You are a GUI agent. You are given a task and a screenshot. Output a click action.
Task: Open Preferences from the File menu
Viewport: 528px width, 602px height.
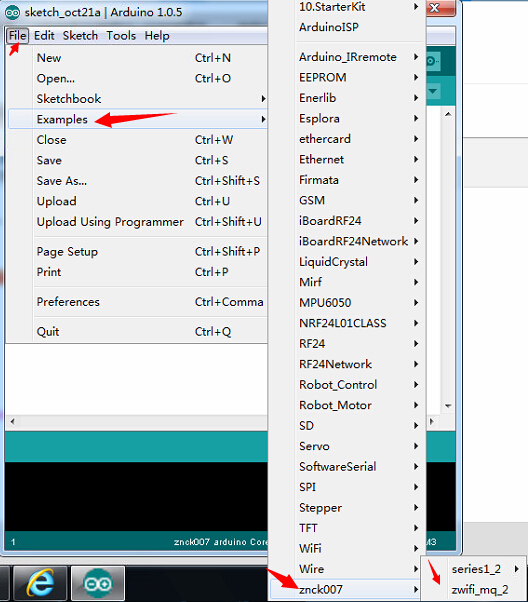tap(137, 302)
